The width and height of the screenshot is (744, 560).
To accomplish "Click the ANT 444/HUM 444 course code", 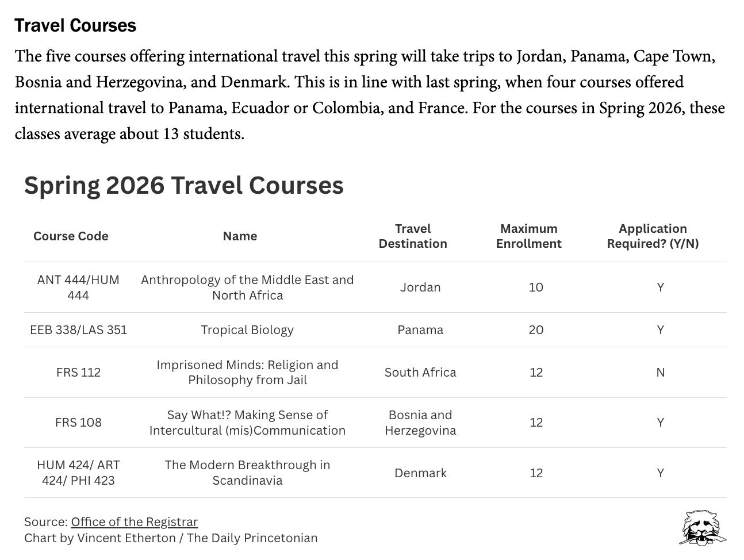I will [78, 287].
